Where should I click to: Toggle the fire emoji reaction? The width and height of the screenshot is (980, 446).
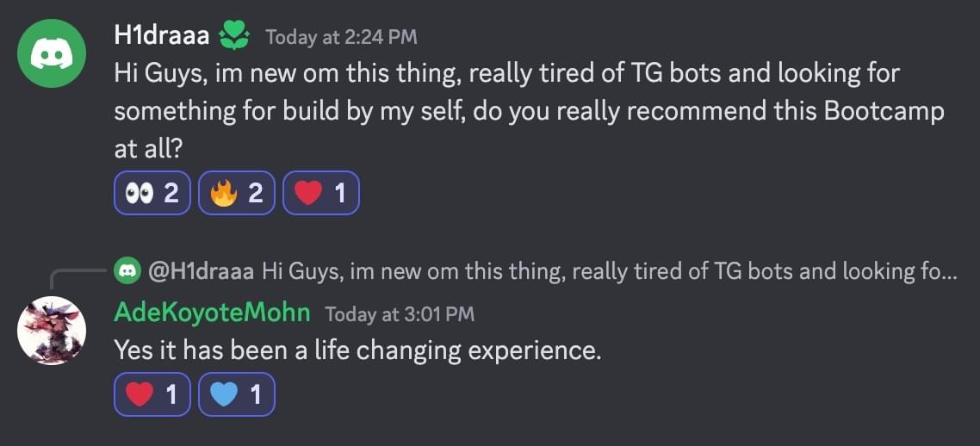click(x=236, y=193)
